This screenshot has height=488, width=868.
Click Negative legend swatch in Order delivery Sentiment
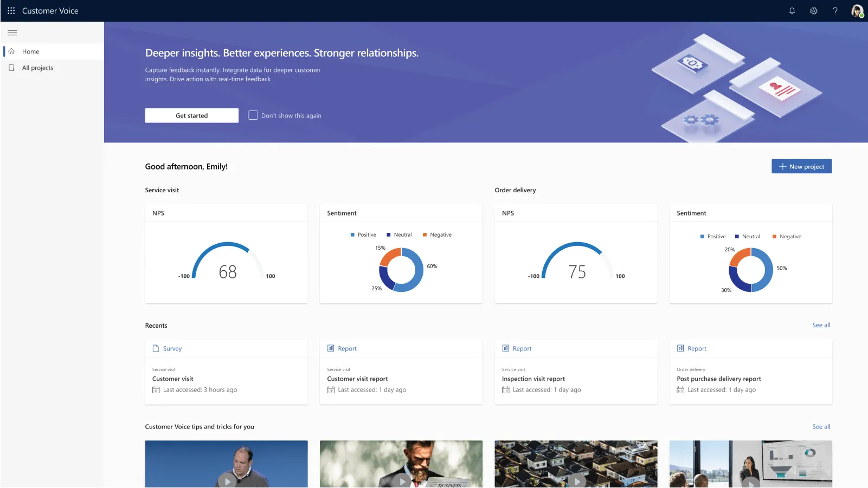coord(775,237)
